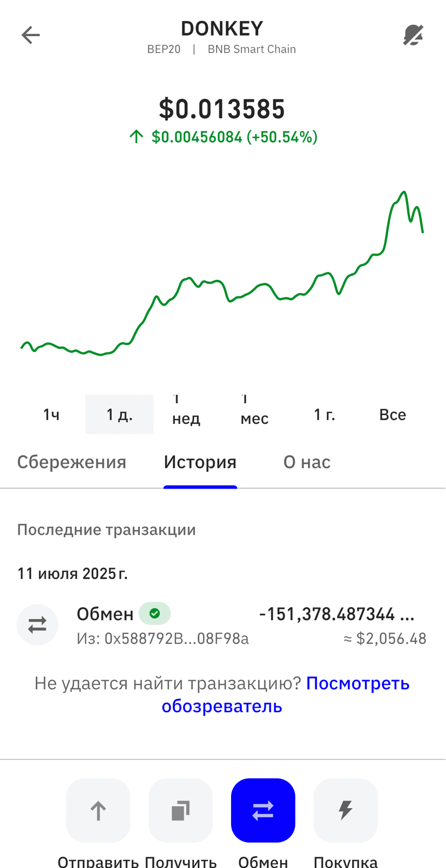Switch to the О нас tab

(x=307, y=462)
